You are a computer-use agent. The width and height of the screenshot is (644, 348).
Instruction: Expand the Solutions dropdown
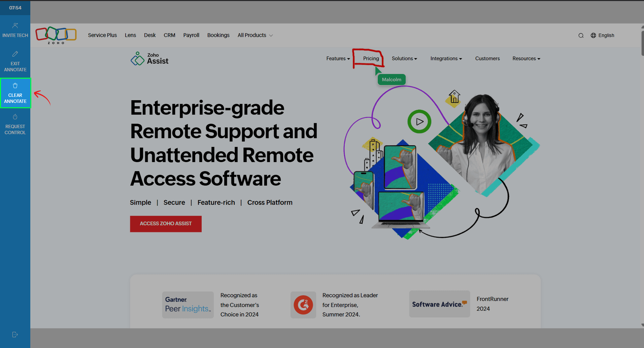tap(404, 59)
